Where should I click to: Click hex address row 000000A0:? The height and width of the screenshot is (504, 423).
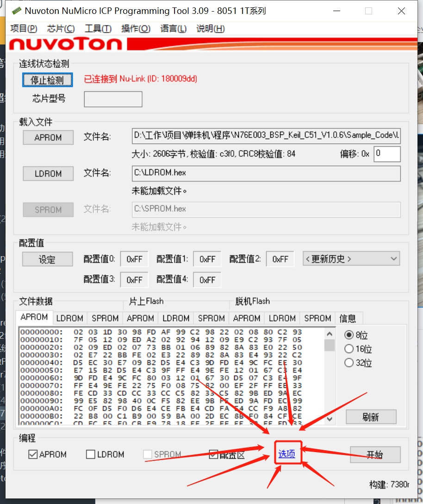pyautogui.click(x=42, y=409)
